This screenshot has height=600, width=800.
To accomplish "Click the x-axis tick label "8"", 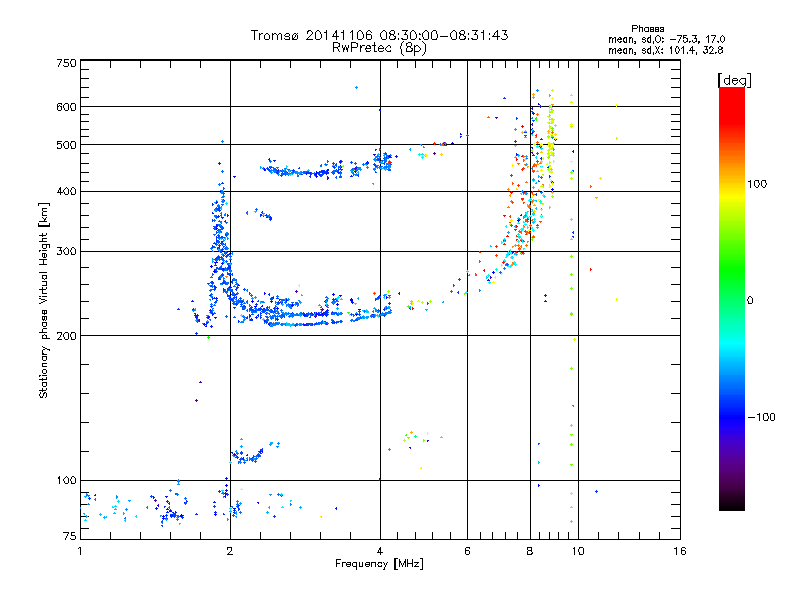I will (x=530, y=551).
